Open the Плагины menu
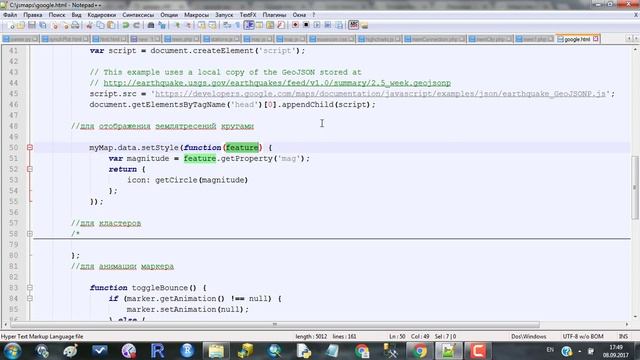The height and width of the screenshot is (360, 640). pos(274,15)
